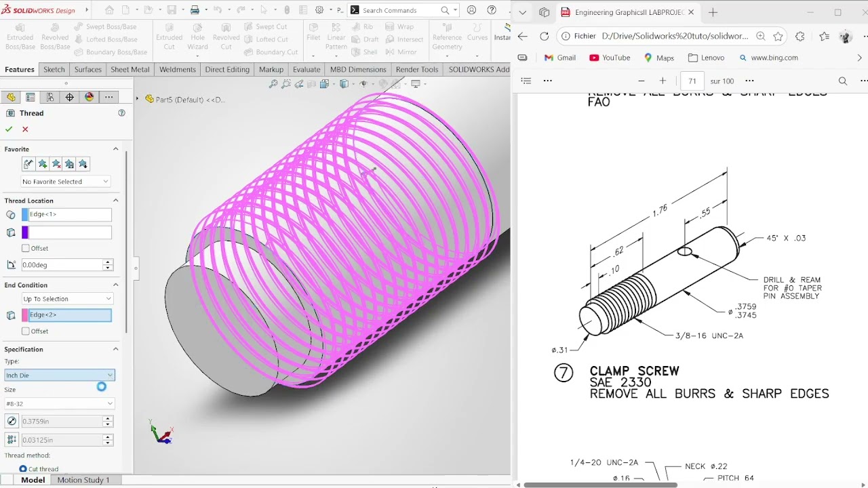The width and height of the screenshot is (868, 488).
Task: Open the Motion Study 1 tab
Action: 83,480
